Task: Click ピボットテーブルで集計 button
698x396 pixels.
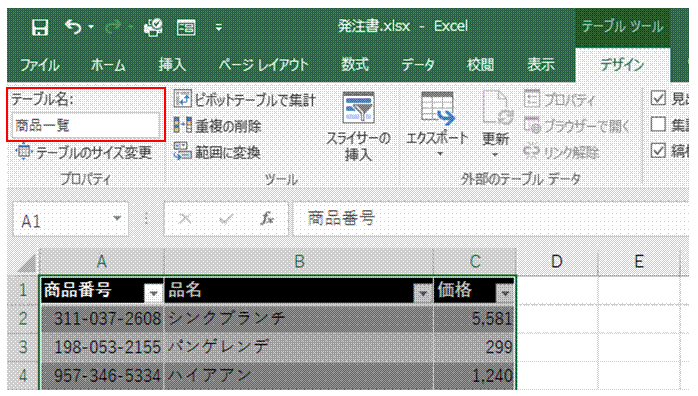Action: pos(245,100)
